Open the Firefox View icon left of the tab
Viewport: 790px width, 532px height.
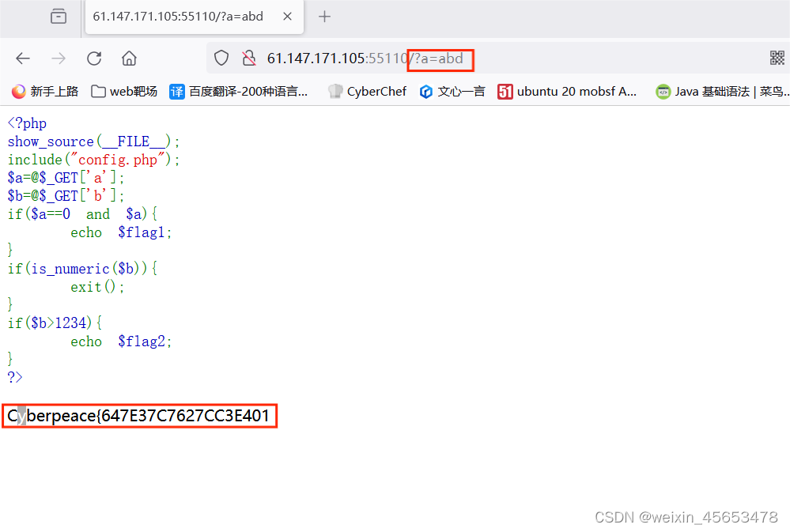(x=59, y=17)
